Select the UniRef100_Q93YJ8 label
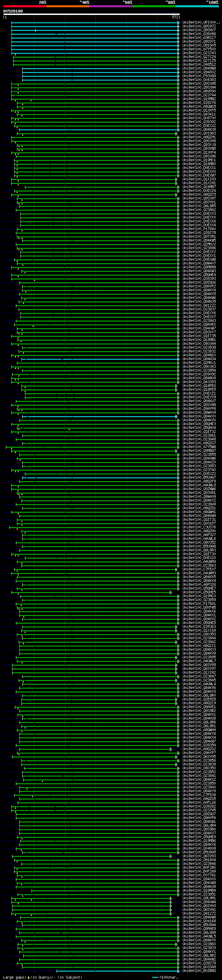The image size is (222, 980). 199,145
